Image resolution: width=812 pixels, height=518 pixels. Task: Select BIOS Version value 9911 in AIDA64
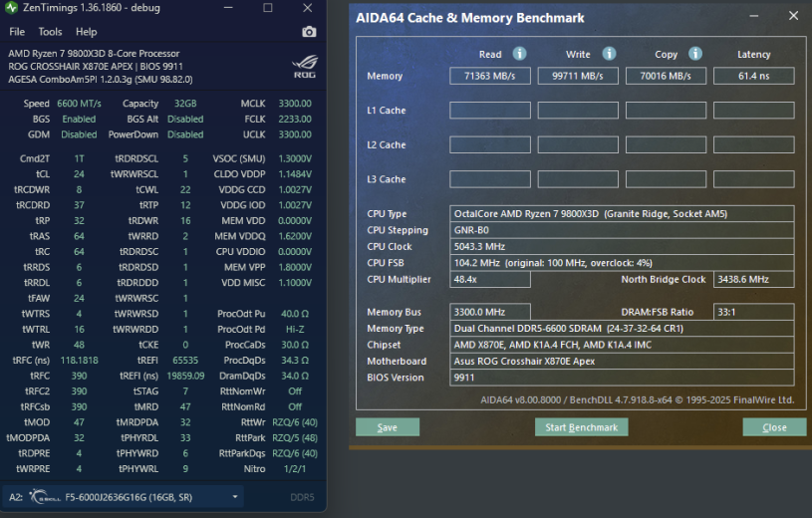(622, 378)
